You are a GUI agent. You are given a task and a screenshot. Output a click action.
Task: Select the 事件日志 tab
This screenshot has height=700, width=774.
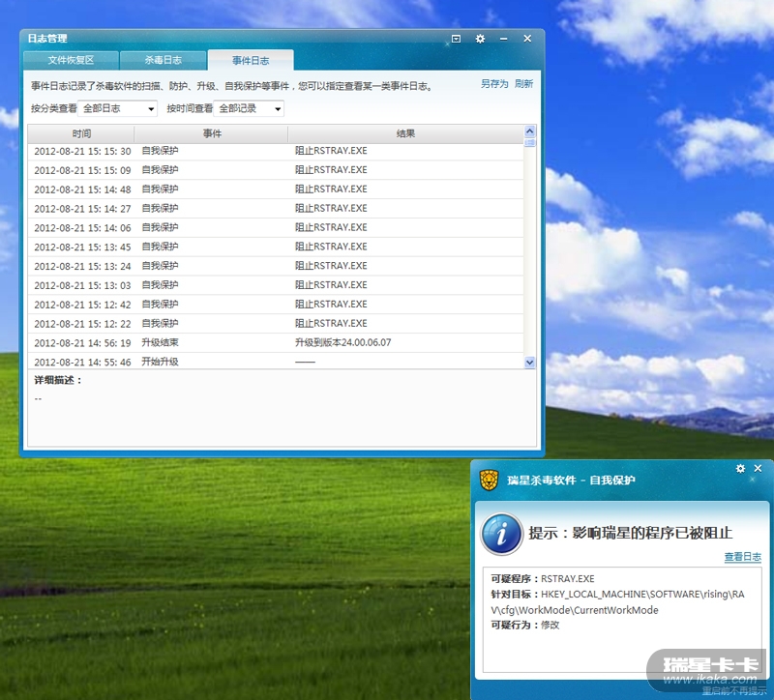pyautogui.click(x=251, y=60)
